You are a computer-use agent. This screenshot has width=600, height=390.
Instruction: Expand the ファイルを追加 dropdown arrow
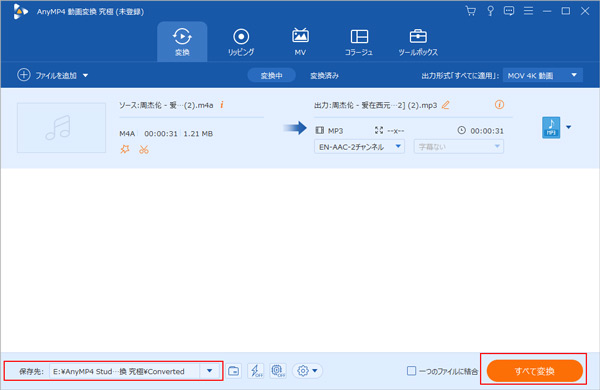86,75
